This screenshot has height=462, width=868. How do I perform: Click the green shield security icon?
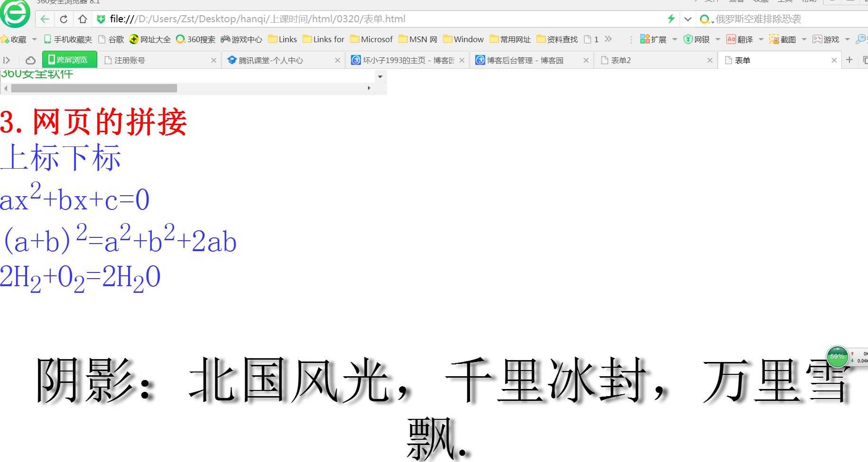pos(101,19)
